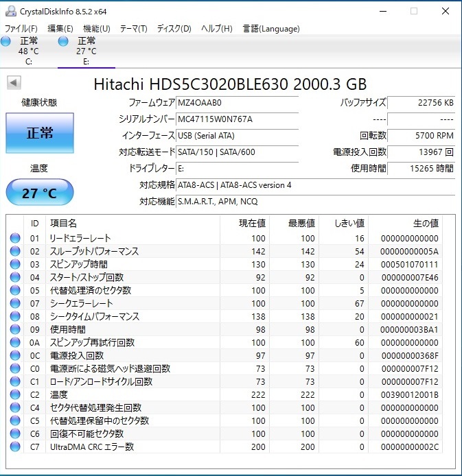Click raw value 000501070111 in spin-up time row
Screen dimensions: 462x476
click(409, 265)
